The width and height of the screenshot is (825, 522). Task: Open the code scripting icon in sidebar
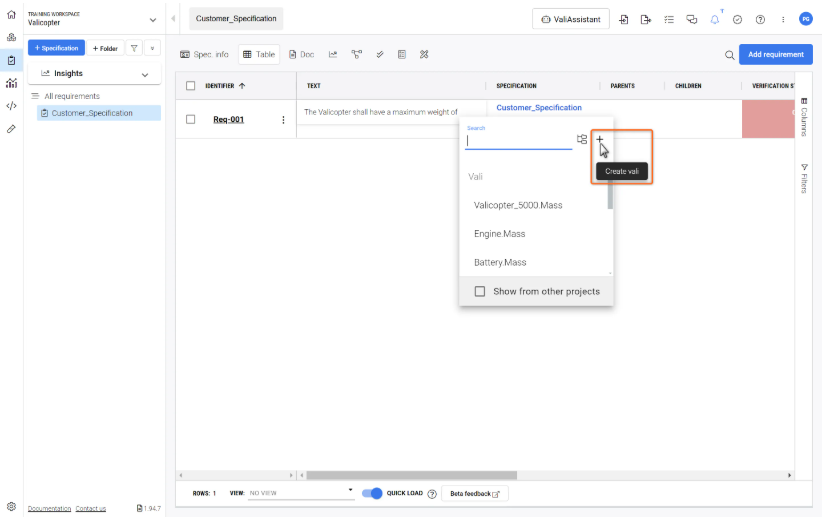(x=11, y=106)
